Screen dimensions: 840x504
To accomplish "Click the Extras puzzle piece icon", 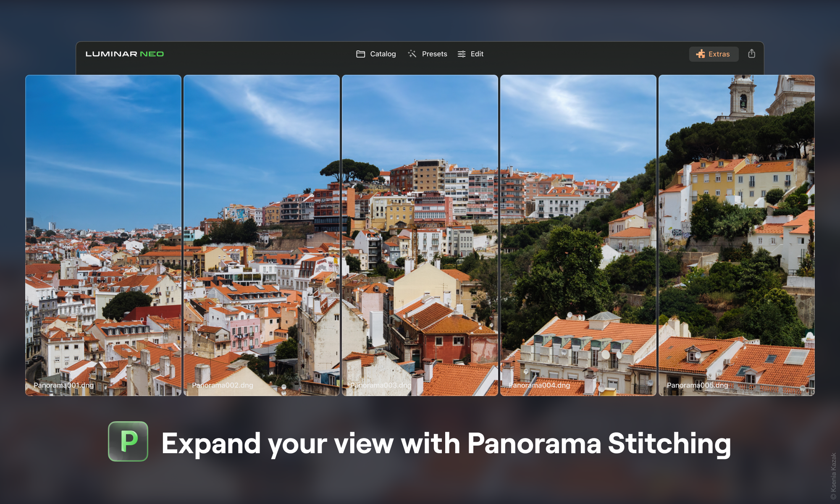I will click(701, 54).
